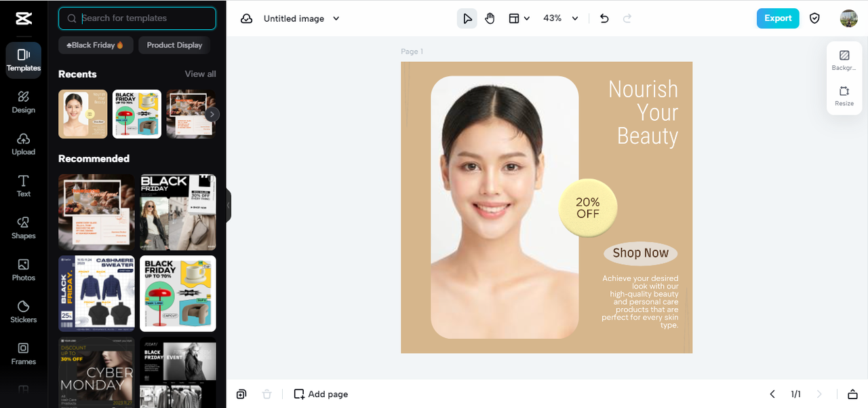Open the 43% zoom level dropdown

point(561,18)
